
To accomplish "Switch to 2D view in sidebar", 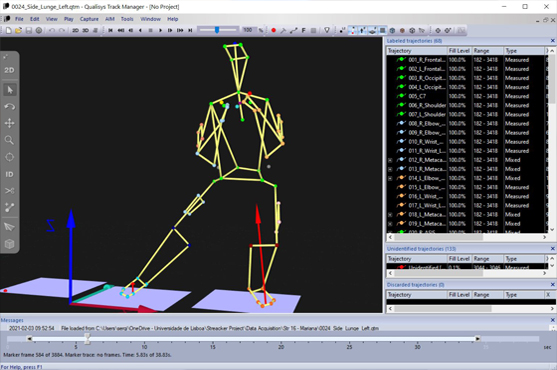I will point(9,70).
